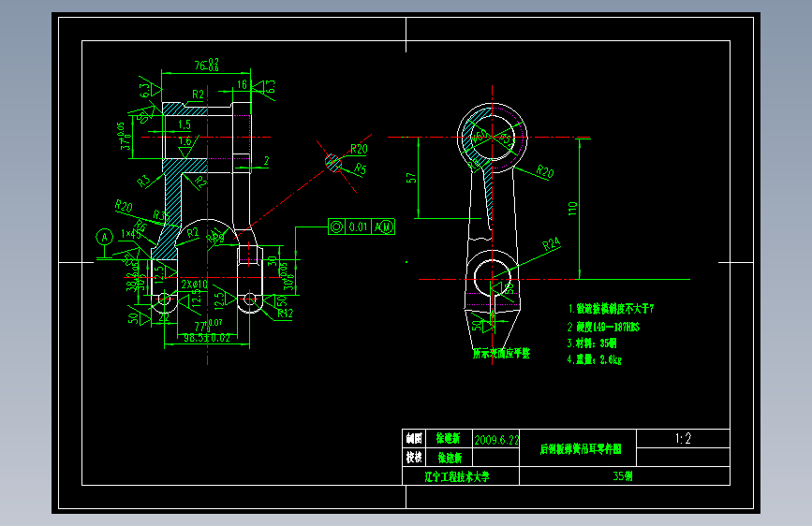The height and width of the screenshot is (526, 812).
Task: Select the 0.01 concentricity tolerance frame
Action: (362, 226)
